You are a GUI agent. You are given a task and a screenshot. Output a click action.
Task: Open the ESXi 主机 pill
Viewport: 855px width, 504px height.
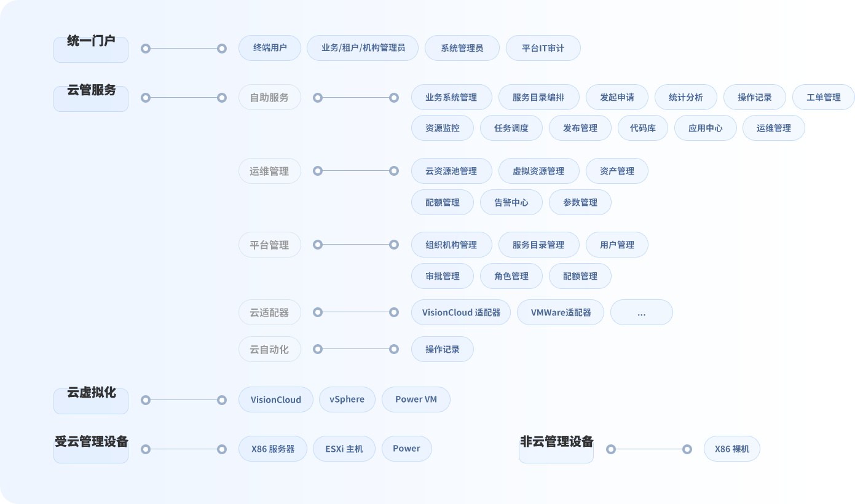click(344, 449)
